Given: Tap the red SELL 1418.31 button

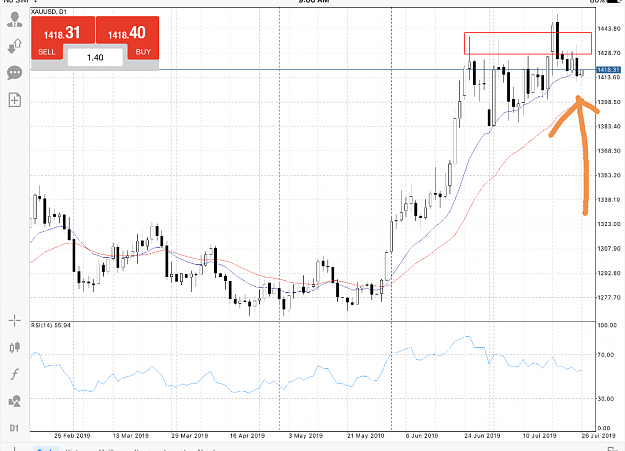Looking at the screenshot, I should [63, 38].
